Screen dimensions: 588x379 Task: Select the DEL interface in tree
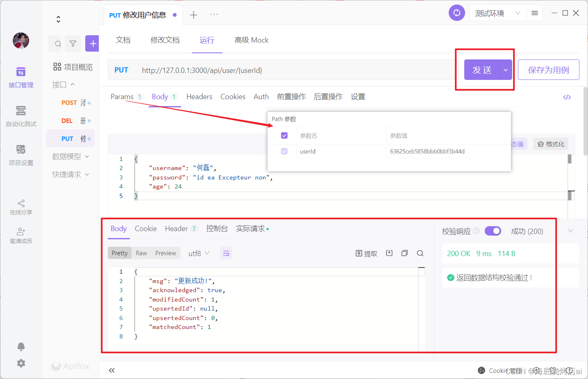(x=70, y=121)
